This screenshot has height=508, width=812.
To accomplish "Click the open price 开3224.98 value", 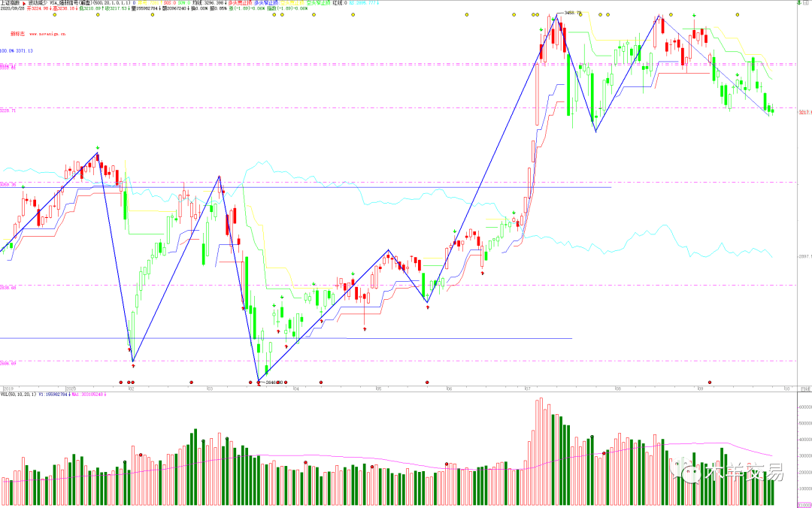I will [38, 9].
